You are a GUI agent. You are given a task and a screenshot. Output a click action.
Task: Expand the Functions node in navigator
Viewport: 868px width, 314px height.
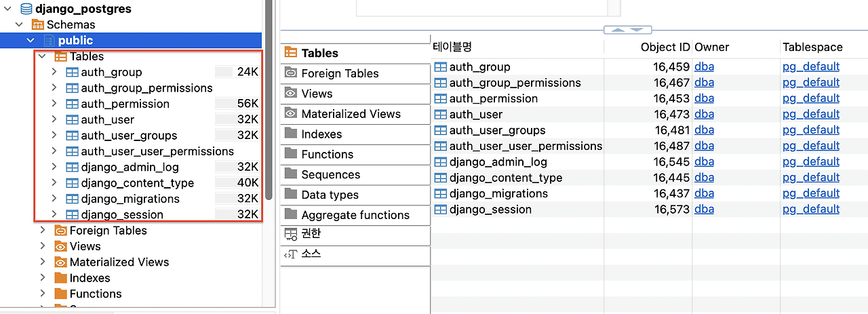pos(43,294)
